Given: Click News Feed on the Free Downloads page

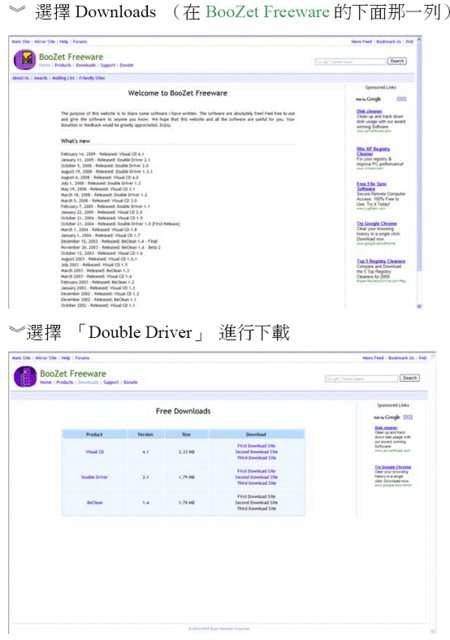Looking at the screenshot, I should coord(373,358).
